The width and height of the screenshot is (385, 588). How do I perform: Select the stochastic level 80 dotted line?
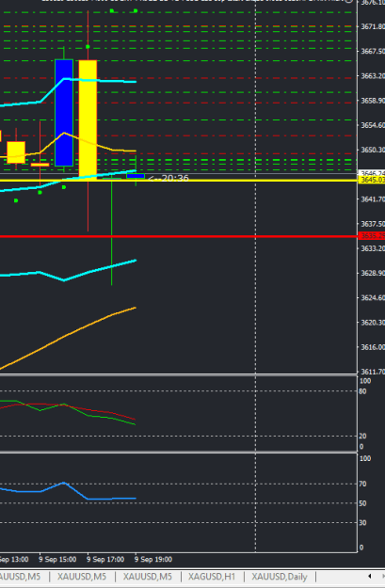pyautogui.click(x=178, y=391)
